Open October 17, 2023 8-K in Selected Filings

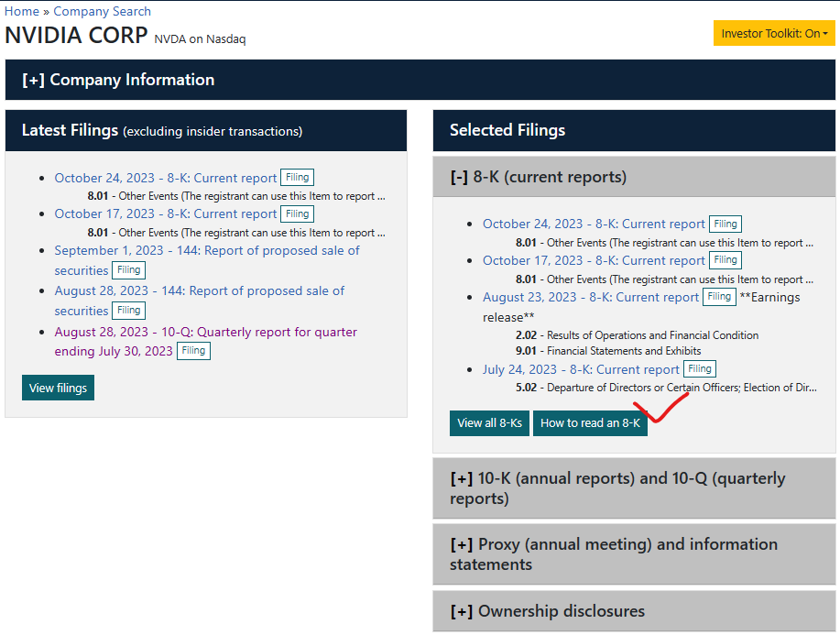point(594,260)
